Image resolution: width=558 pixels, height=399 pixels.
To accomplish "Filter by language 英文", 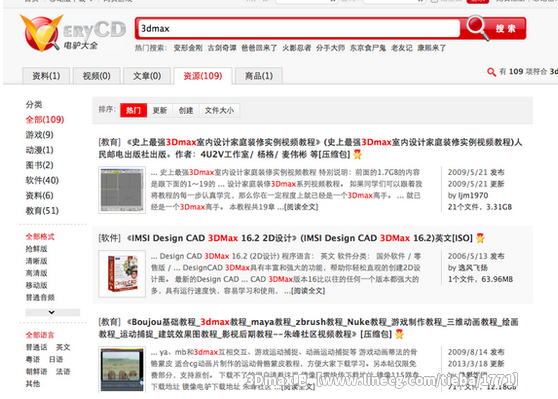I will (63, 347).
